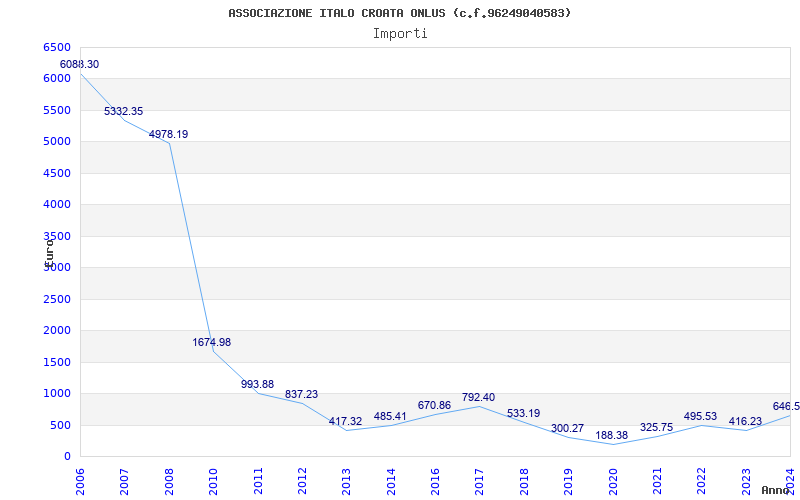Viewport: 800px width, 500px height.
Task: Click the Euro y-axis title
Action: click(x=48, y=252)
